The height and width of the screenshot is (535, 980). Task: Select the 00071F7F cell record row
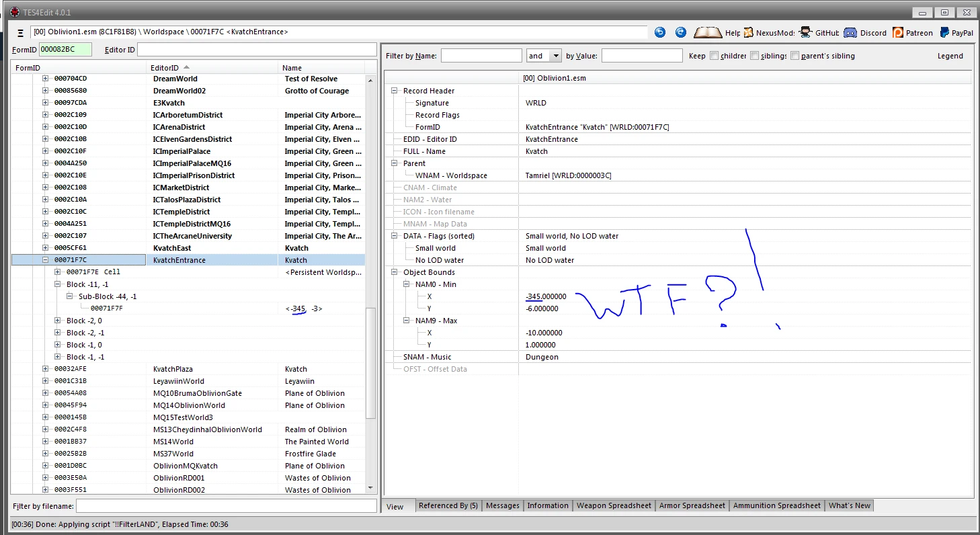coord(188,308)
